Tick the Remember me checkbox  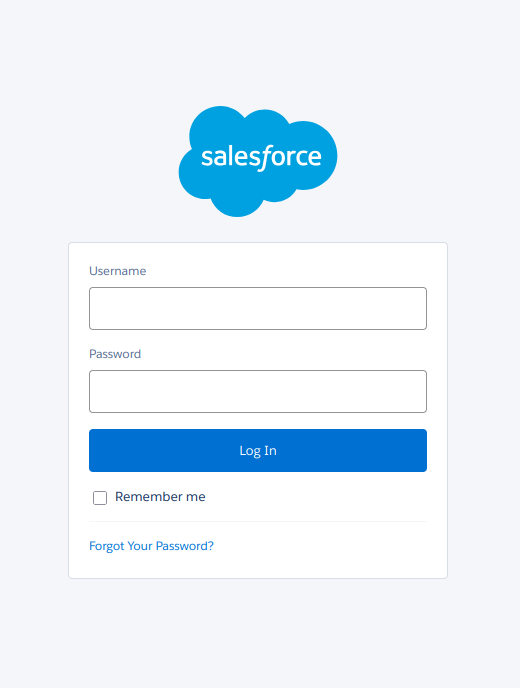(100, 498)
